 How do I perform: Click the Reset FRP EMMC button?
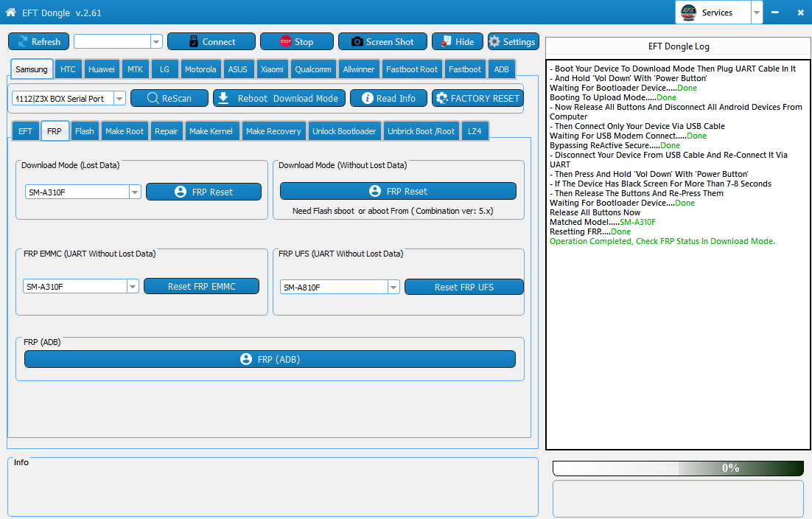point(201,287)
